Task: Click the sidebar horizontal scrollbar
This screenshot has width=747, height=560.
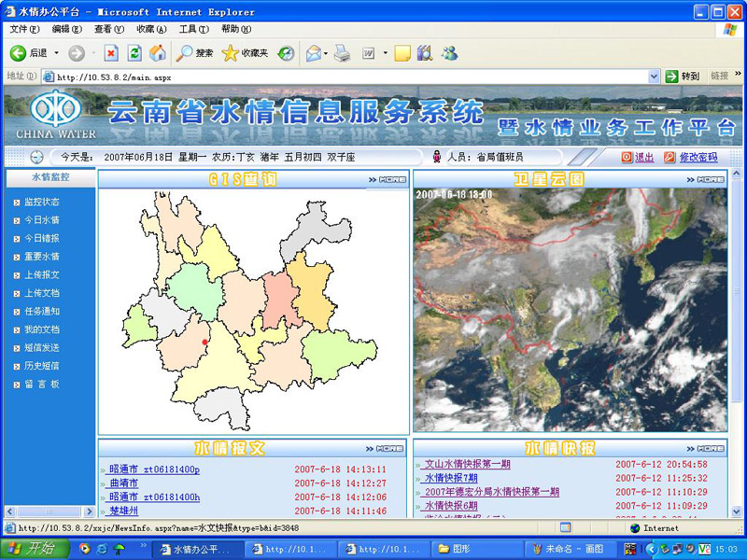Action: [x=49, y=511]
